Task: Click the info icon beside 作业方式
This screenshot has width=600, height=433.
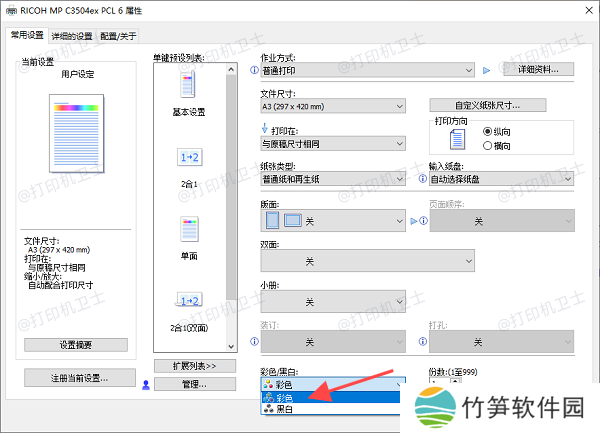Action: (x=252, y=70)
